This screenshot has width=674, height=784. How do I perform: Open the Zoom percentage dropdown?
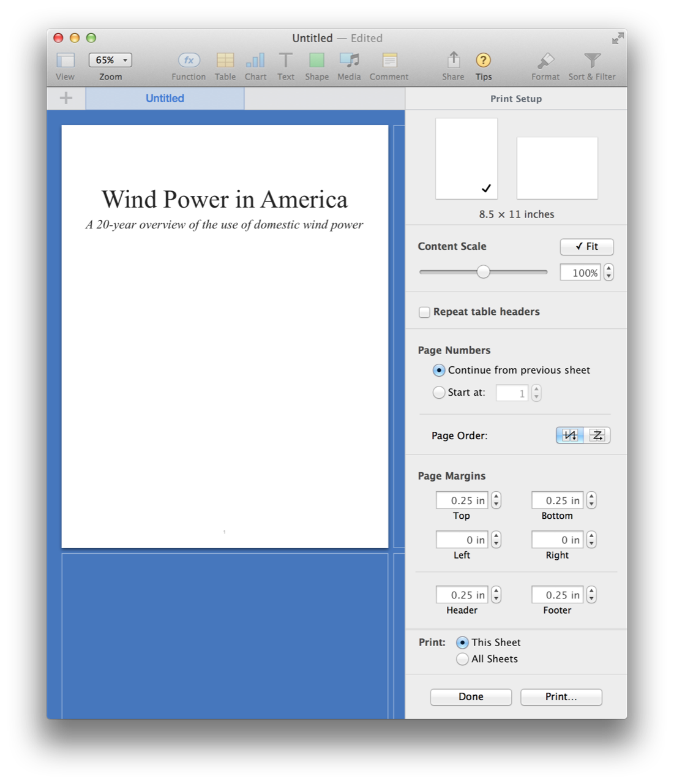[110, 60]
